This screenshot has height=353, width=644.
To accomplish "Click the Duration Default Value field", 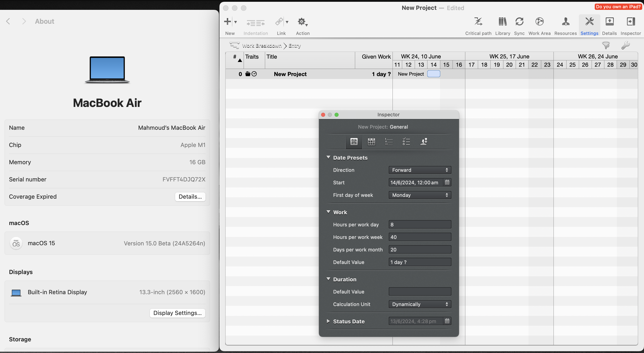I will click(420, 291).
